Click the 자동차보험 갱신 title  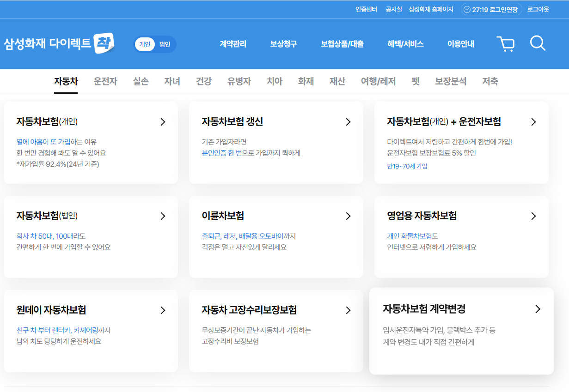(232, 122)
